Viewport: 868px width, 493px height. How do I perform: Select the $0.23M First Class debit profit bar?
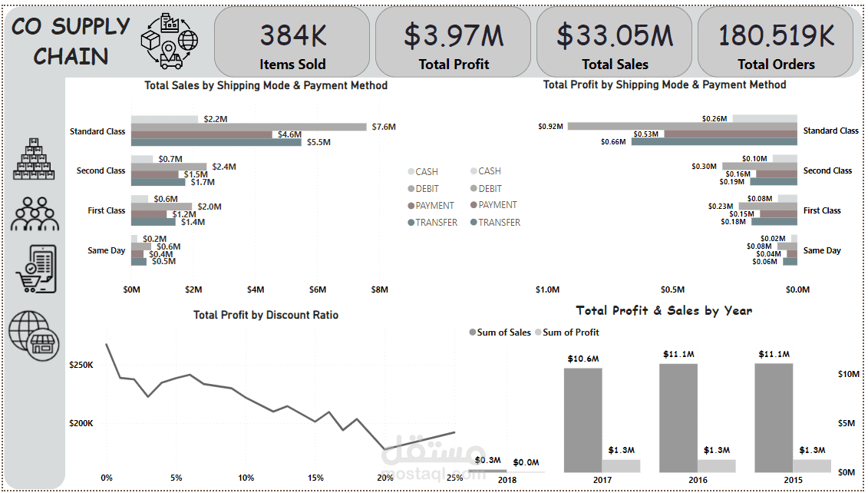pyautogui.click(x=769, y=206)
